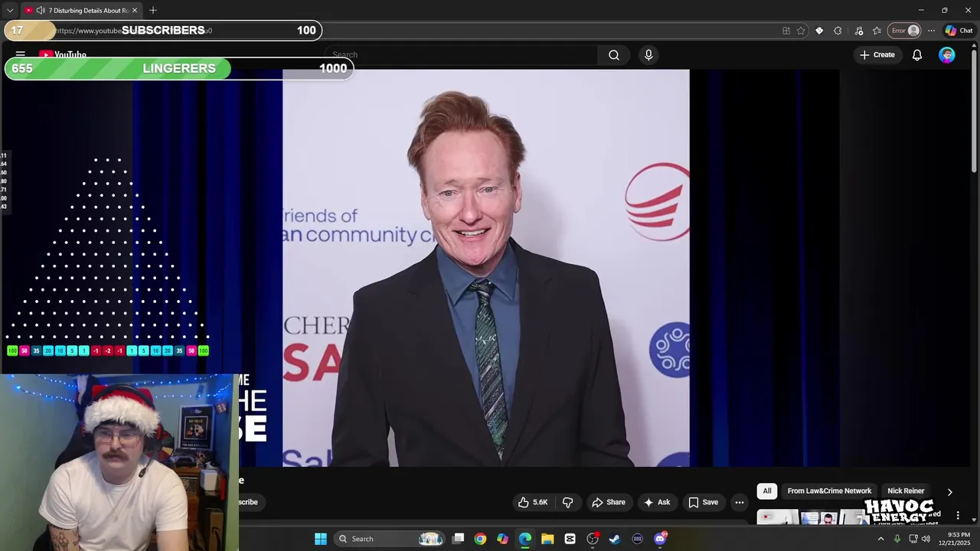The image size is (980, 551).
Task: Add page to favorites star
Action: 801,31
